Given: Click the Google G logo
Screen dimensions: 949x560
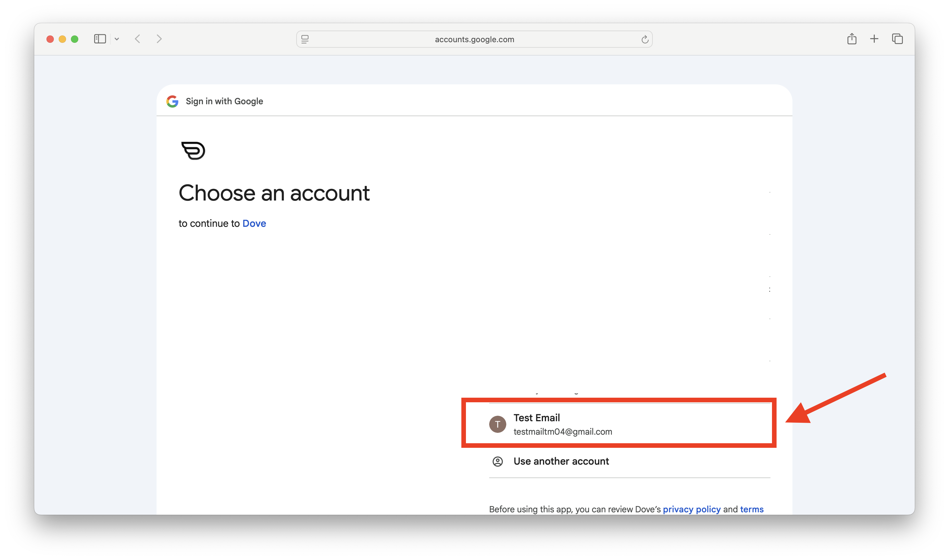Looking at the screenshot, I should tap(172, 101).
